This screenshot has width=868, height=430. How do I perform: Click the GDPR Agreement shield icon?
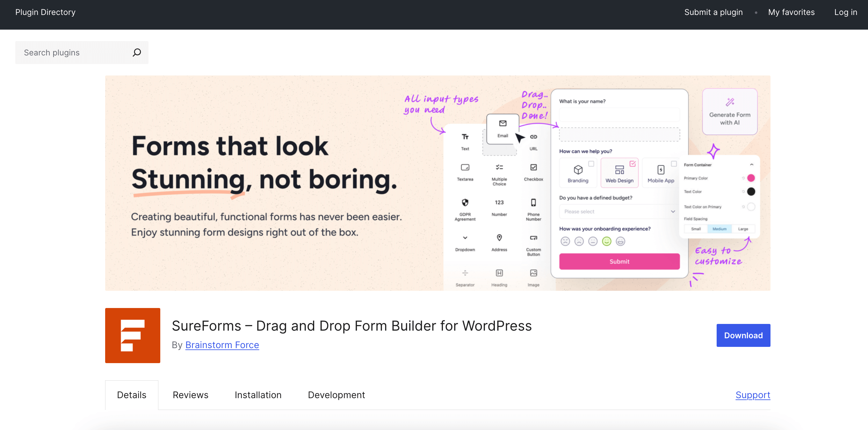[x=465, y=202]
